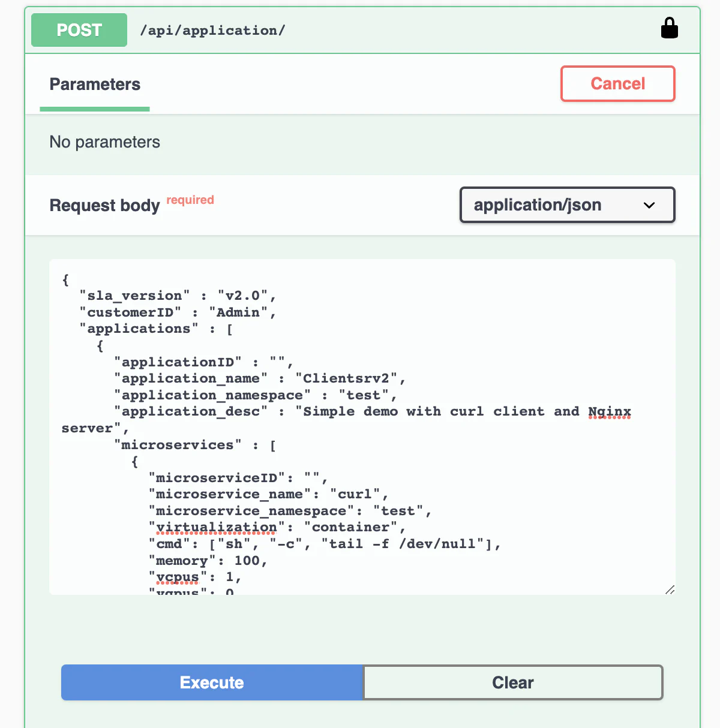720x728 pixels.
Task: Click the Clear button
Action: click(x=512, y=682)
